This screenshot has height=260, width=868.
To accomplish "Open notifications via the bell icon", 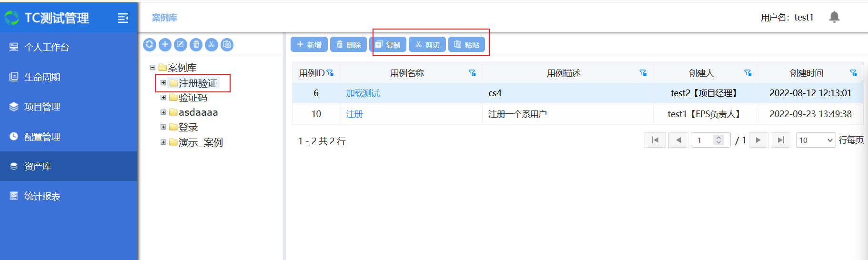I will [834, 17].
